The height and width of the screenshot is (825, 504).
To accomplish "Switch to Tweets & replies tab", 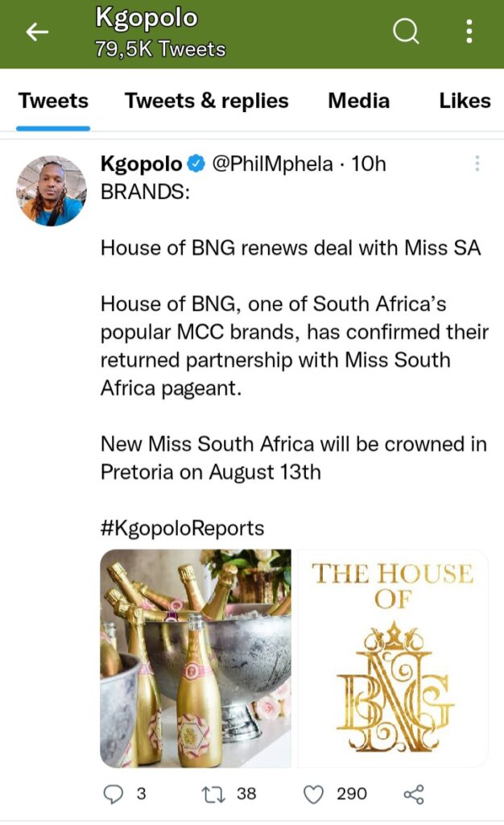I will tap(206, 101).
